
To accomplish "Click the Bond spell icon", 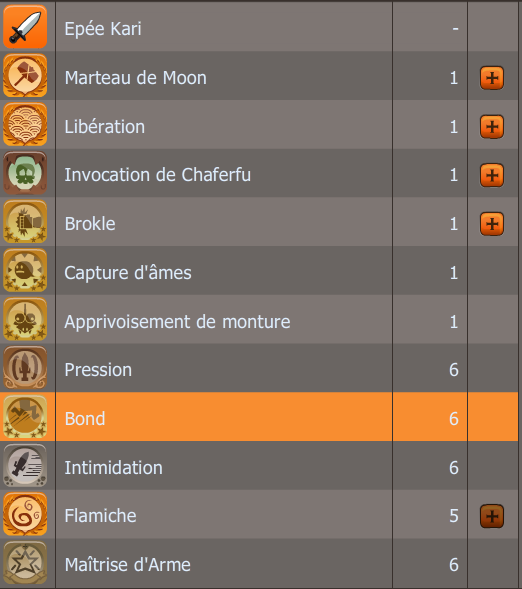I will pos(25,417).
